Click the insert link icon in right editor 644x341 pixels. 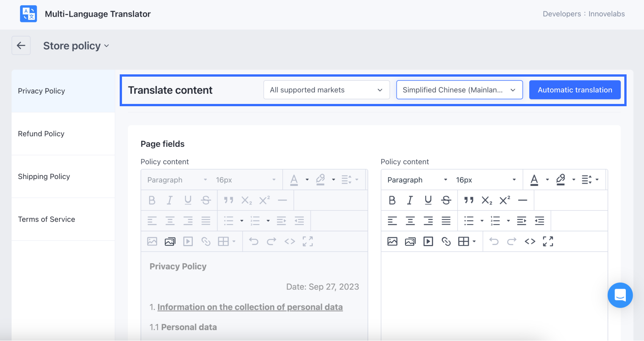(446, 241)
